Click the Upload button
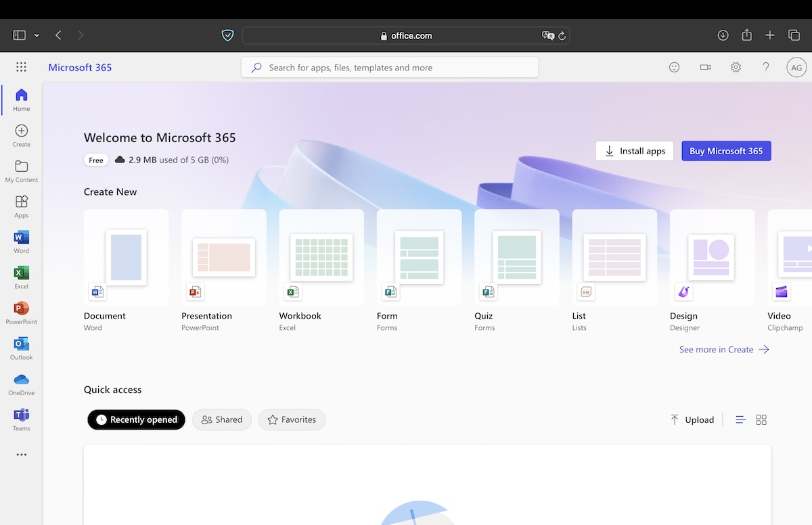Viewport: 812px width, 525px height. [x=692, y=419]
